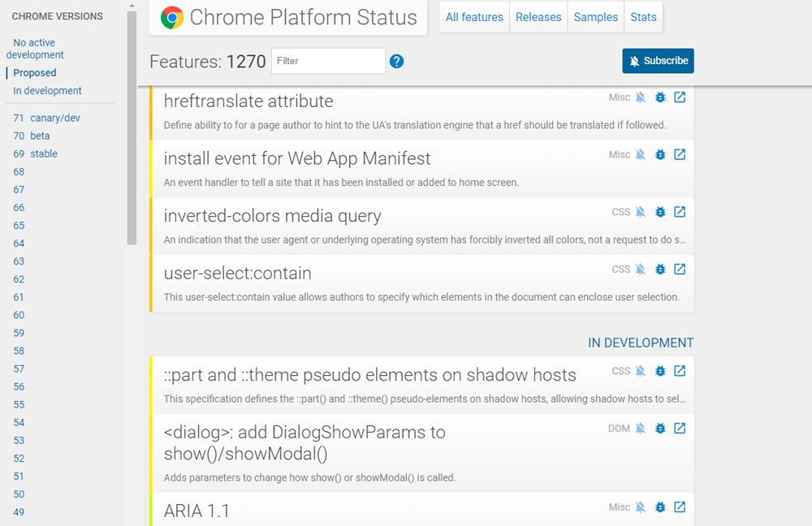Toggle notification bell for install event feature
Screen dimensions: 812x526
point(641,155)
